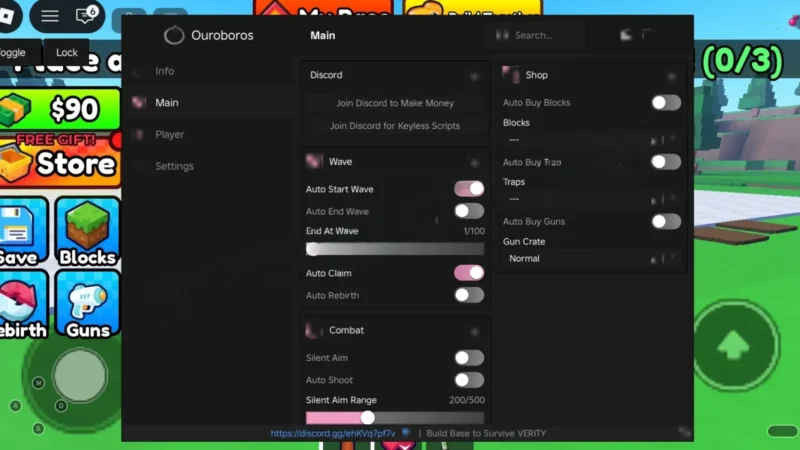Screen dimensions: 800x450
Task: Open the Settings tab
Action: coord(209,166)
